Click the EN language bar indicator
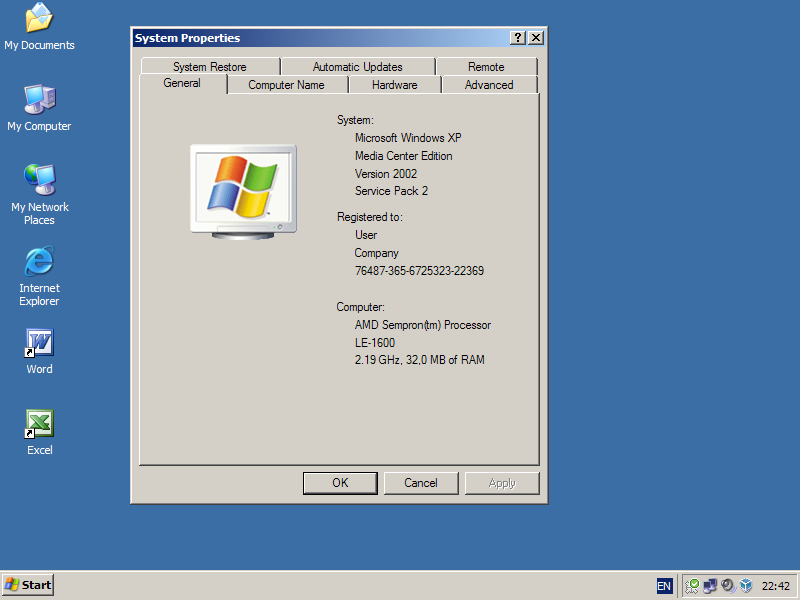The width and height of the screenshot is (800, 600). point(664,586)
